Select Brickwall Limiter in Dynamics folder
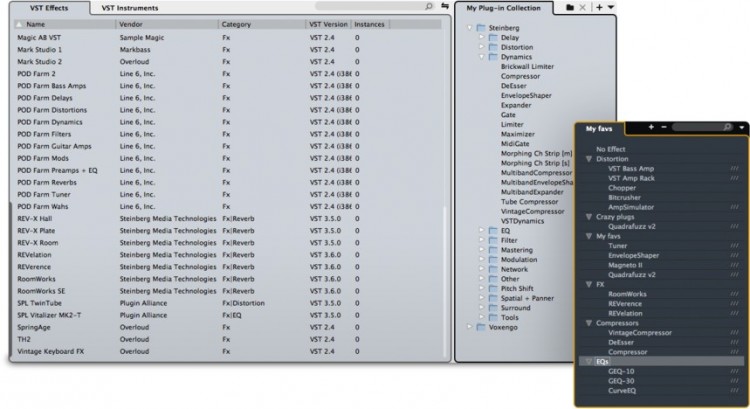This screenshot has height=409, width=750. [527, 66]
